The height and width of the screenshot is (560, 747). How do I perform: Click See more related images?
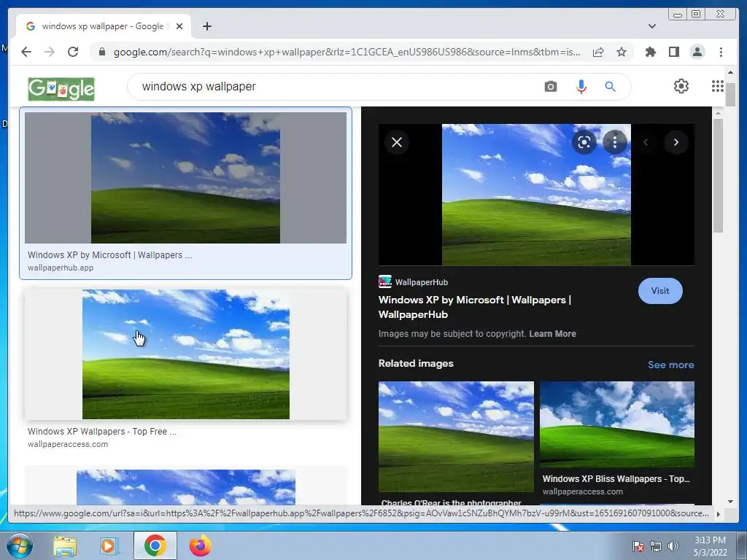pyautogui.click(x=670, y=365)
